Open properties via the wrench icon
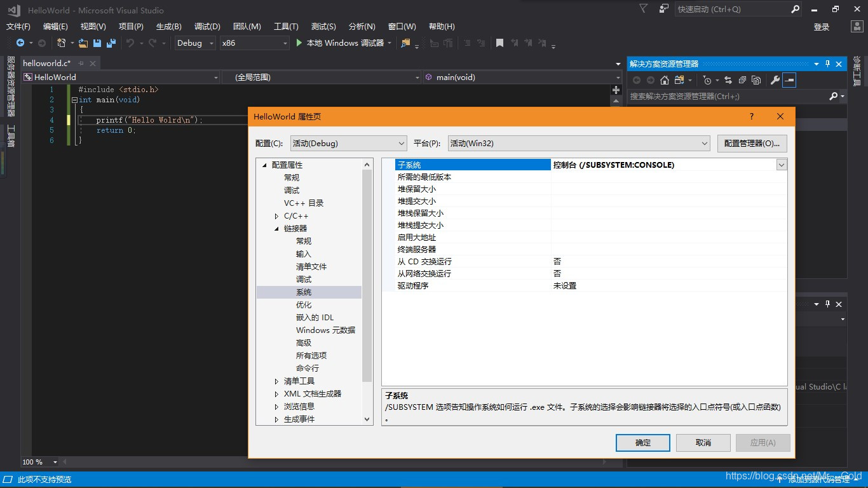Image resolution: width=868 pixels, height=488 pixels. pos(775,80)
